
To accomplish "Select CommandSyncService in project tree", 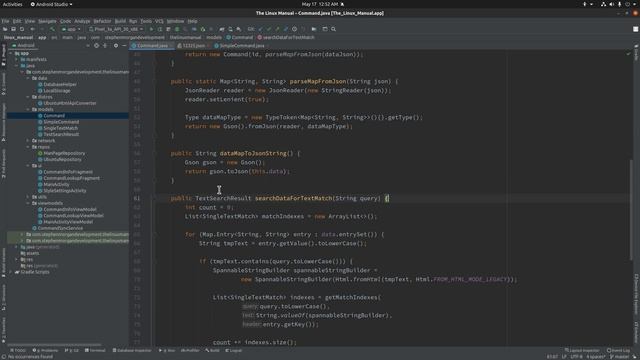I will 60,228.
